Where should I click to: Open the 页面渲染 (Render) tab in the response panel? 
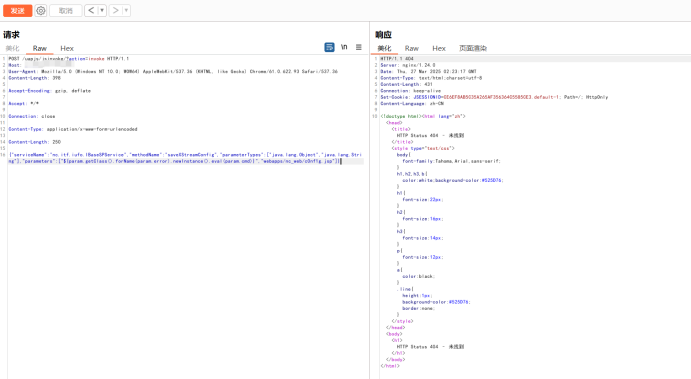[x=473, y=48]
